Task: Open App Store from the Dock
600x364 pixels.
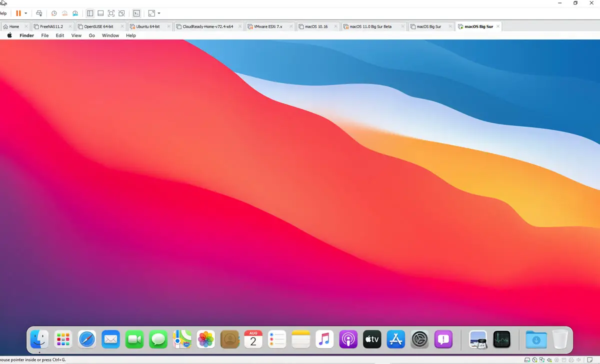Action: pos(396,340)
